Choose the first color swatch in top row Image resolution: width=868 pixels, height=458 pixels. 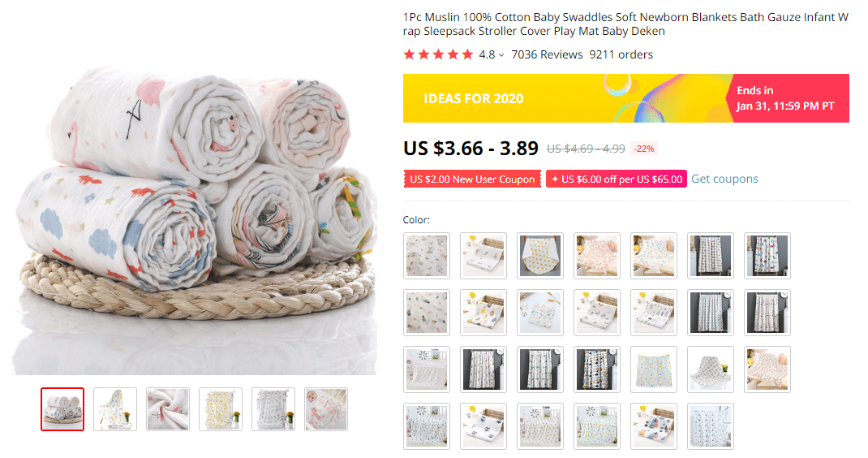tap(426, 256)
